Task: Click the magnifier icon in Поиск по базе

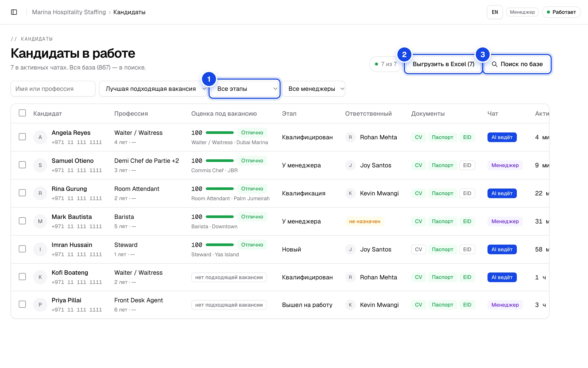Action: tap(495, 64)
